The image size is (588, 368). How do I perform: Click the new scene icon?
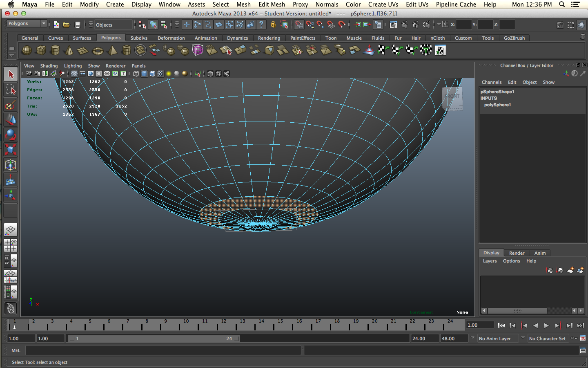click(56, 25)
